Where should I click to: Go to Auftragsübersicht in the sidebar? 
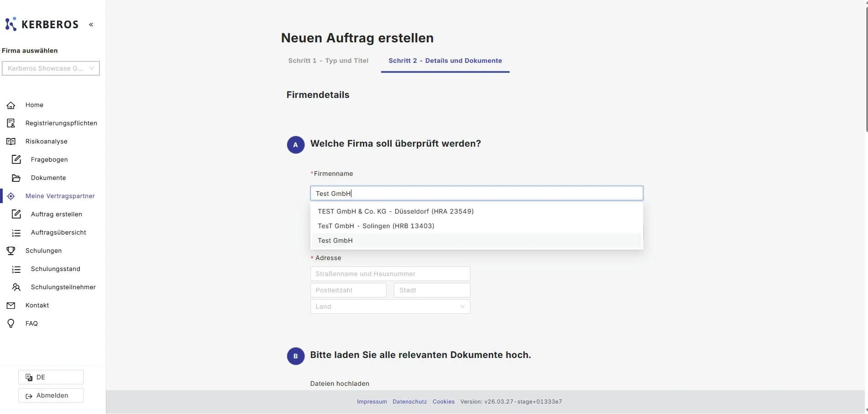click(58, 232)
